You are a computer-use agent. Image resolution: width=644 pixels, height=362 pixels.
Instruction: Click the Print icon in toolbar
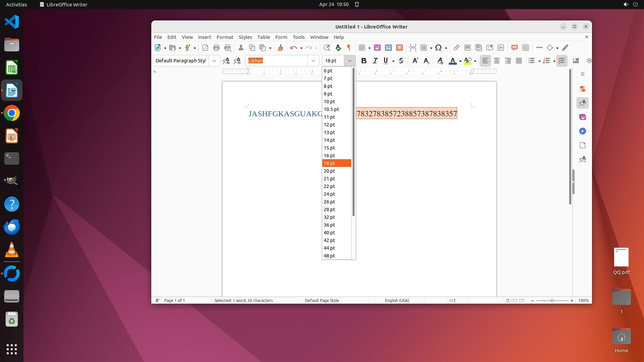(x=216, y=48)
